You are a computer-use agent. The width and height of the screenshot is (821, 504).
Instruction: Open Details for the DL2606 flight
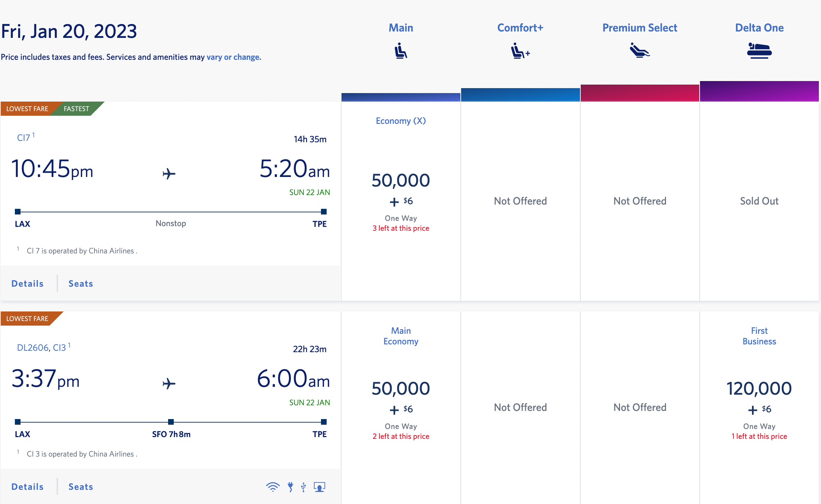click(27, 486)
